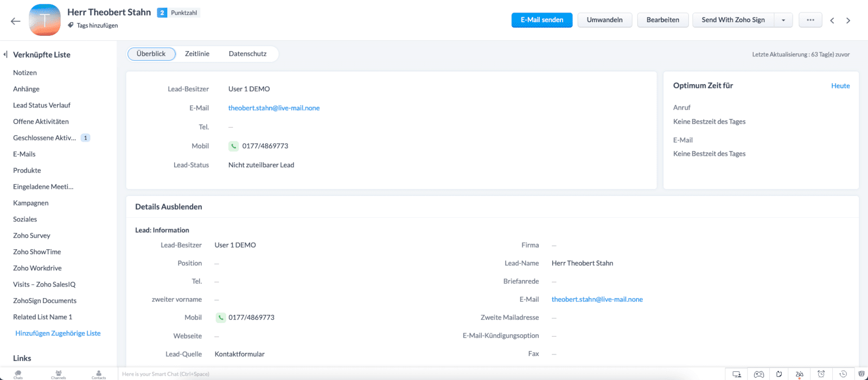Open Eingeladene Meetings related list
The image size is (868, 380).
[43, 187]
